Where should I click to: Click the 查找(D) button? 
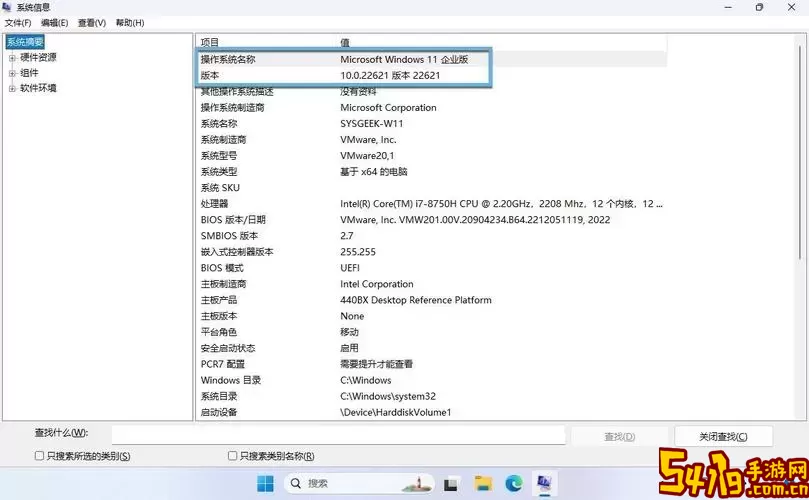(x=620, y=437)
